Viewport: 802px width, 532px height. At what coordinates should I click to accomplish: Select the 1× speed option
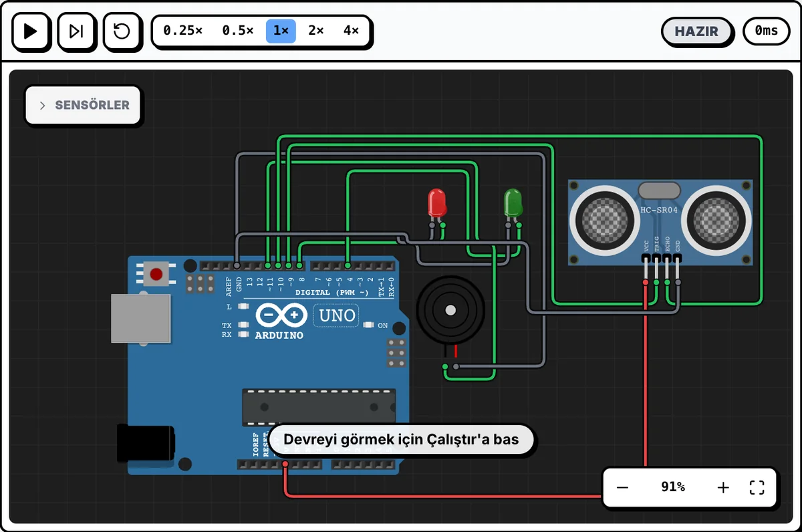click(x=281, y=31)
